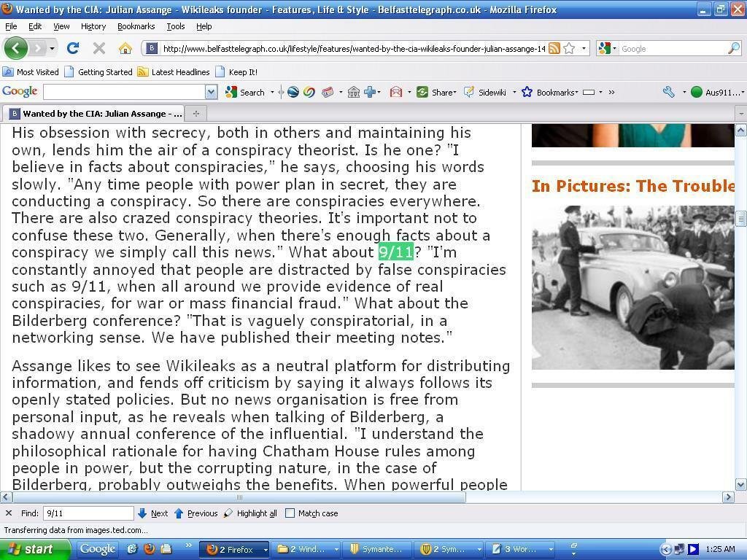Click the Google toolbar Search button
The width and height of the screenshot is (747, 560).
tap(245, 92)
